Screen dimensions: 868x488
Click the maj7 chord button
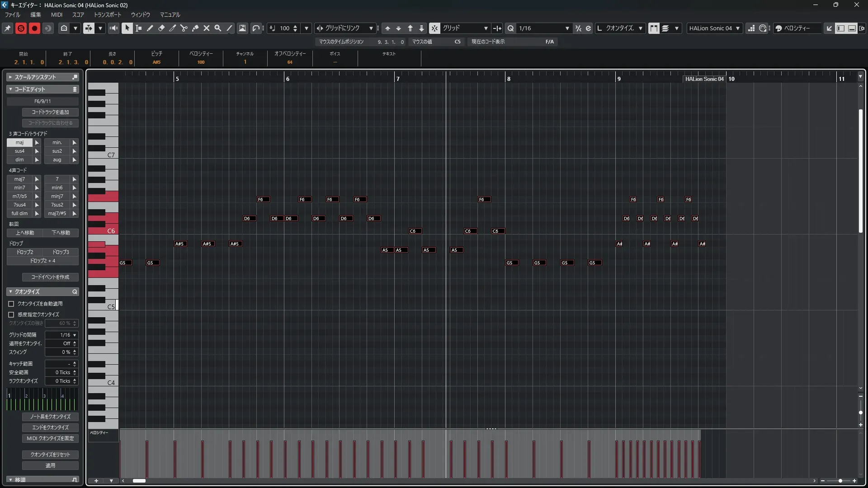(x=19, y=179)
